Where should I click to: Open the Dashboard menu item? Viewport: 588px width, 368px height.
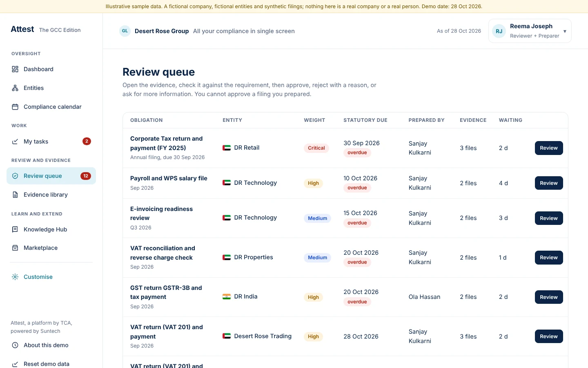(51, 69)
